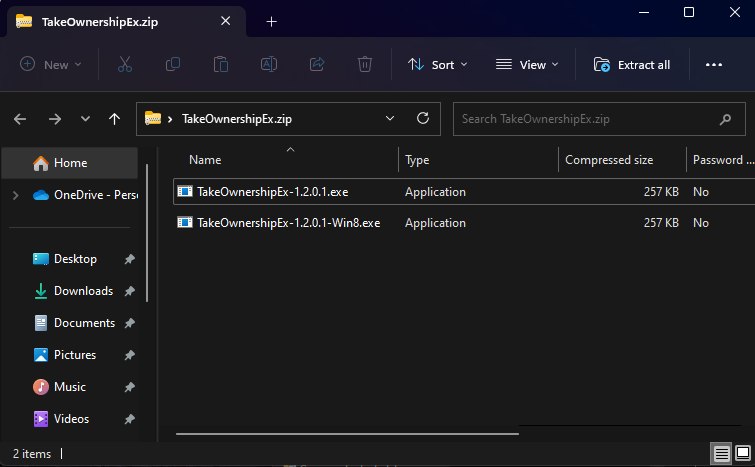Open the Sort dropdown menu
The width and height of the screenshot is (755, 467).
437,64
